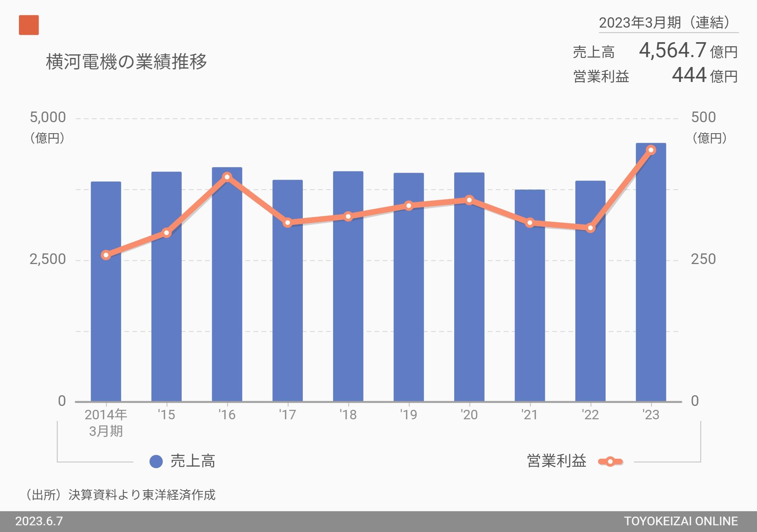The height and width of the screenshot is (532, 757).
Task: Click the 250 right axis label
Action: pyautogui.click(x=703, y=259)
